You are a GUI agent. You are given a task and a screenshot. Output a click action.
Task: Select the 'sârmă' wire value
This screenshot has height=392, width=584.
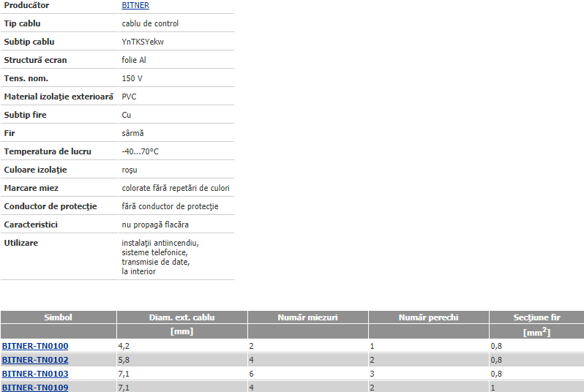(132, 133)
